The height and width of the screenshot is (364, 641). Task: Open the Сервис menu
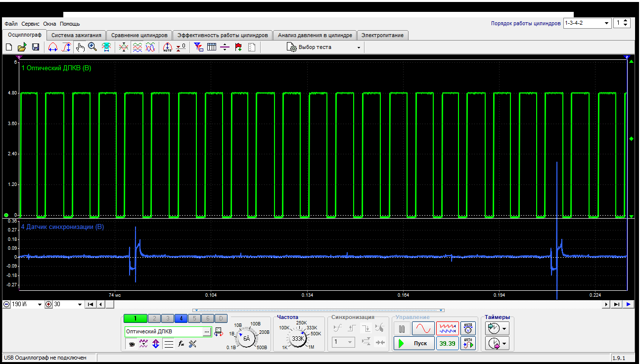pos(31,24)
